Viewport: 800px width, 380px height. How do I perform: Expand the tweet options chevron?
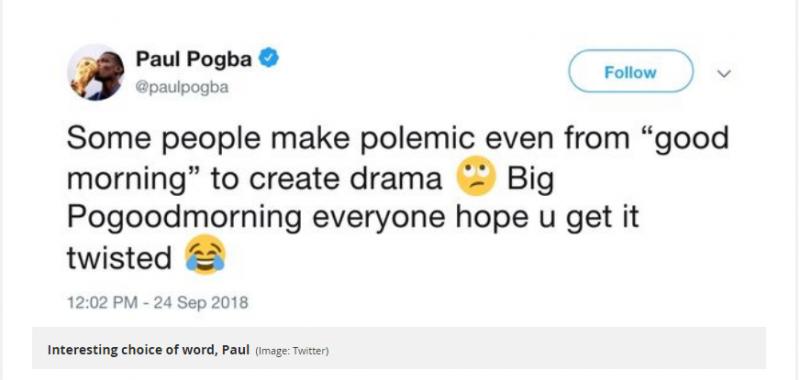[724, 73]
